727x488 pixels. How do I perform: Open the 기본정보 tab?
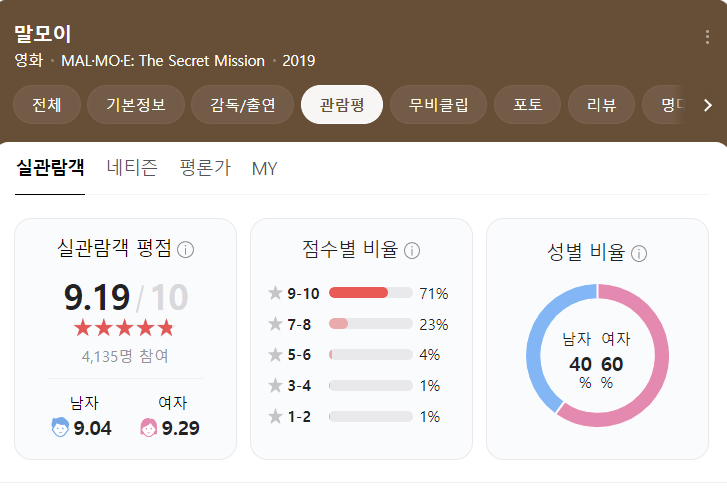pyautogui.click(x=136, y=105)
